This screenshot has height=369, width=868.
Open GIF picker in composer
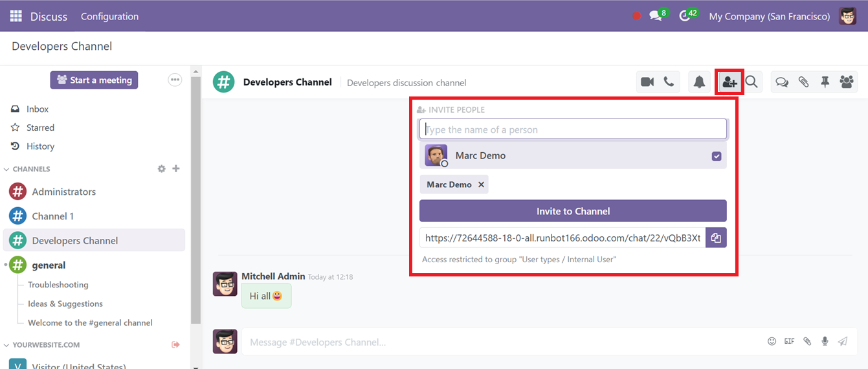pyautogui.click(x=789, y=341)
